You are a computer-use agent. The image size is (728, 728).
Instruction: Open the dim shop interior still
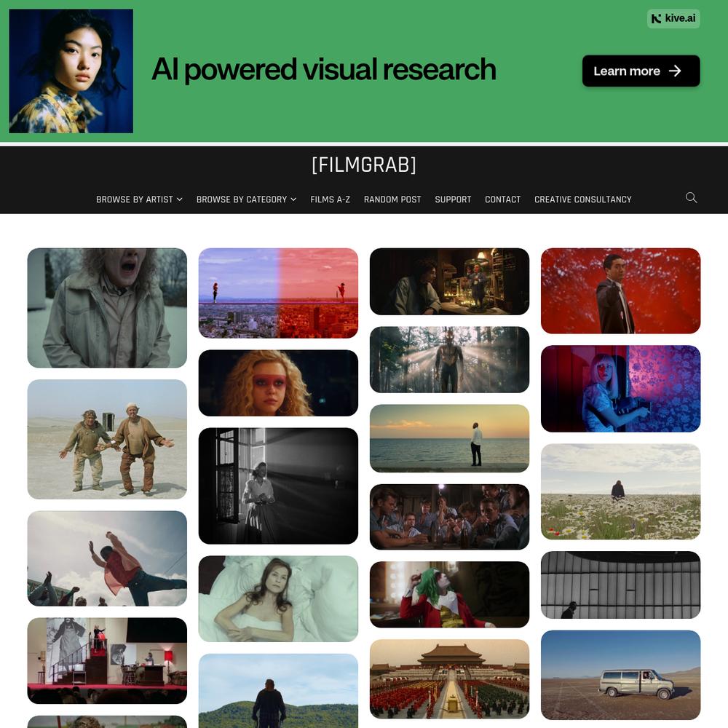click(x=449, y=281)
